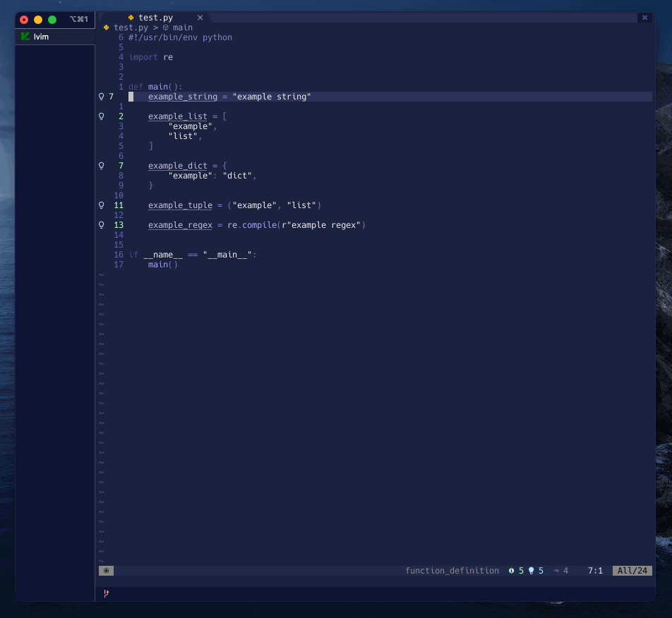The image size is (672, 618).
Task: Click the yellow minimize window button
Action: tap(38, 20)
